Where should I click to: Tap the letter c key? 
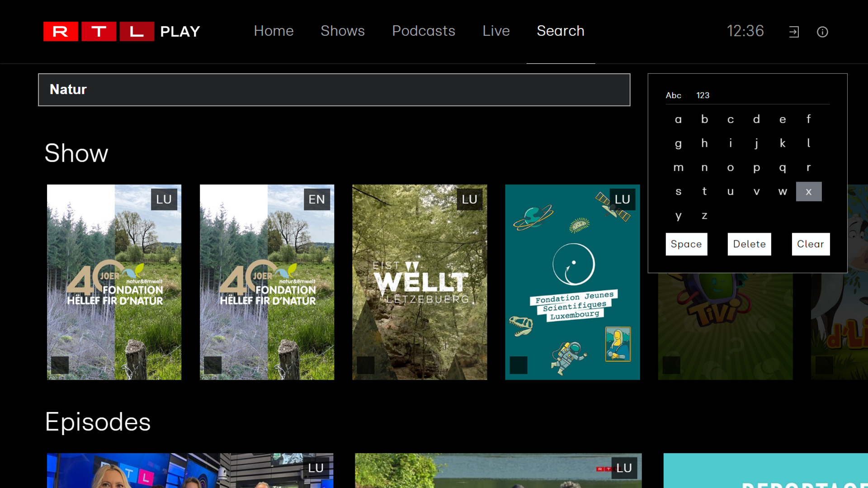pos(731,119)
